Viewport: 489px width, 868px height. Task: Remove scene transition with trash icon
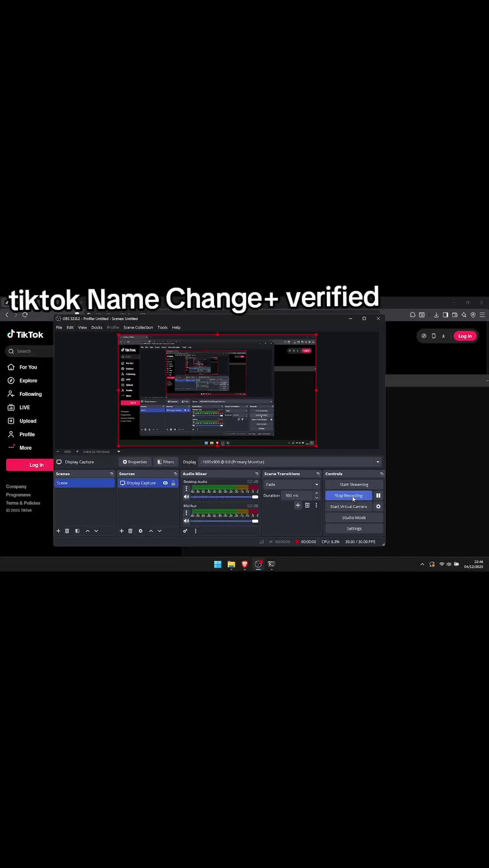tap(307, 505)
